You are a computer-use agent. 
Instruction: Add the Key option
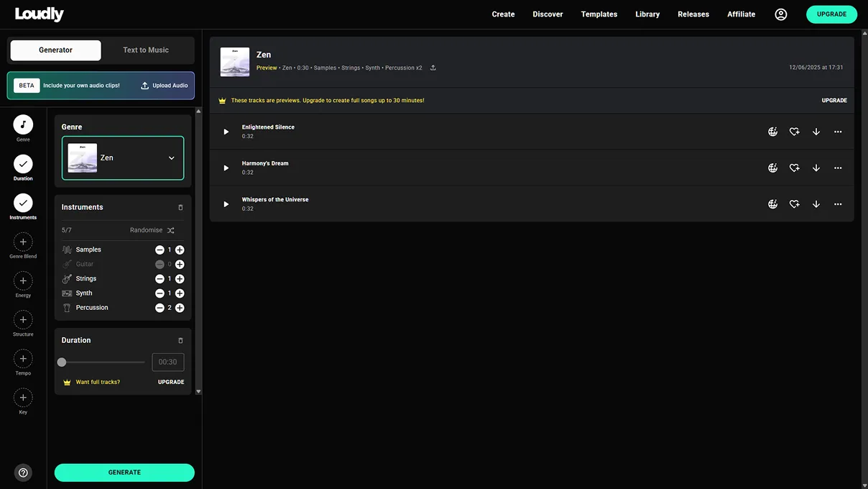tap(23, 397)
